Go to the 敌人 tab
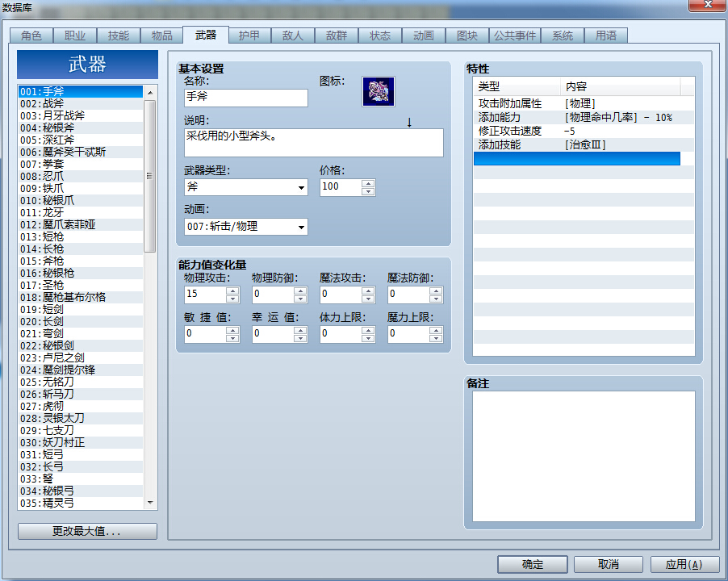This screenshot has height=581, width=728. point(293,36)
